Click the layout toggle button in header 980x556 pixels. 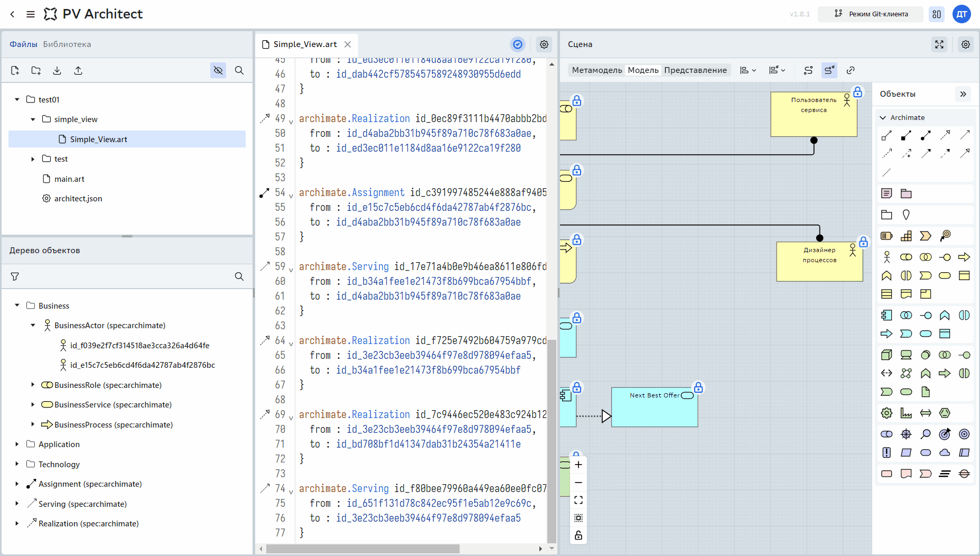pos(937,14)
